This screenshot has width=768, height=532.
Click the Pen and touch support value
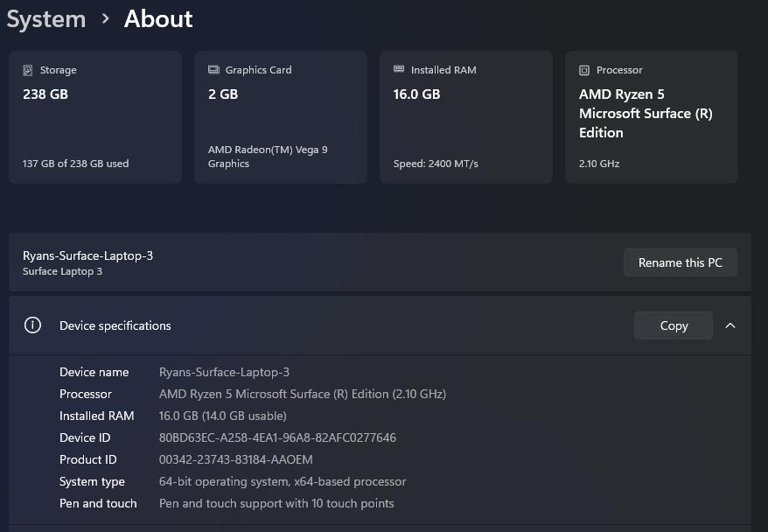pyautogui.click(x=276, y=503)
